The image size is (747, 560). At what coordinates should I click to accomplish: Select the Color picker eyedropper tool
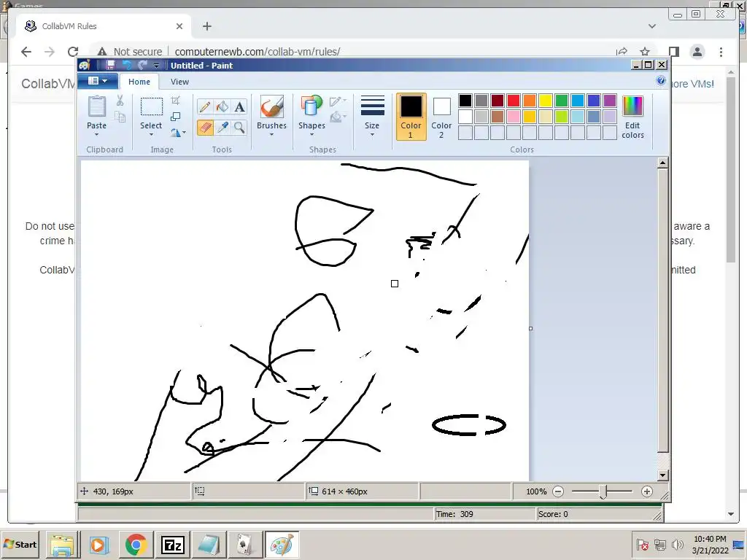(x=222, y=127)
